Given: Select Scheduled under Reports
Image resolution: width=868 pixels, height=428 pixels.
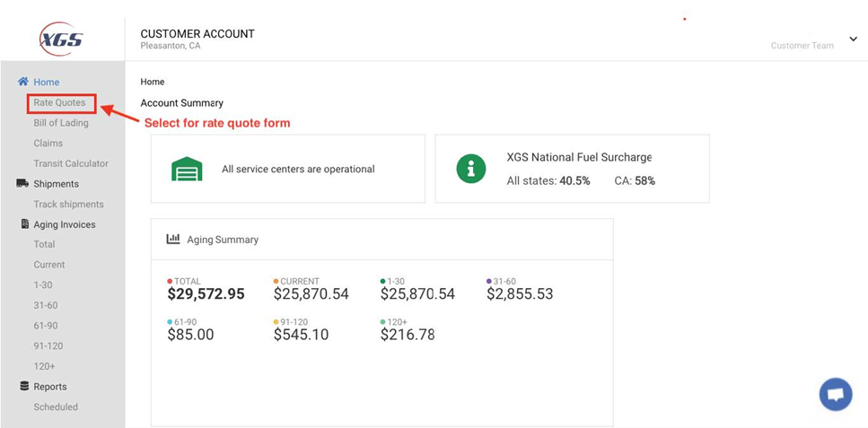Looking at the screenshot, I should 56,407.
